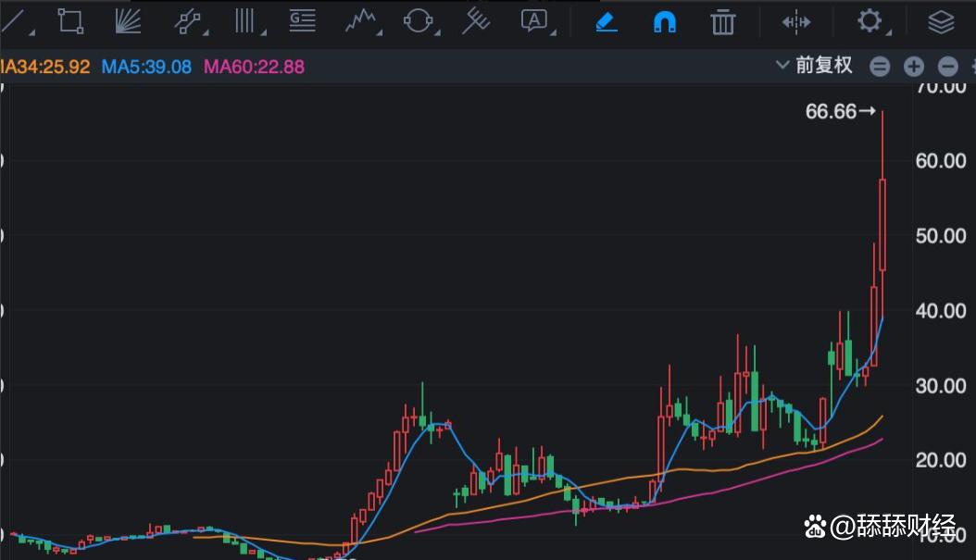Expand the cycle circle tool options
976x560 pixels.
419,21
